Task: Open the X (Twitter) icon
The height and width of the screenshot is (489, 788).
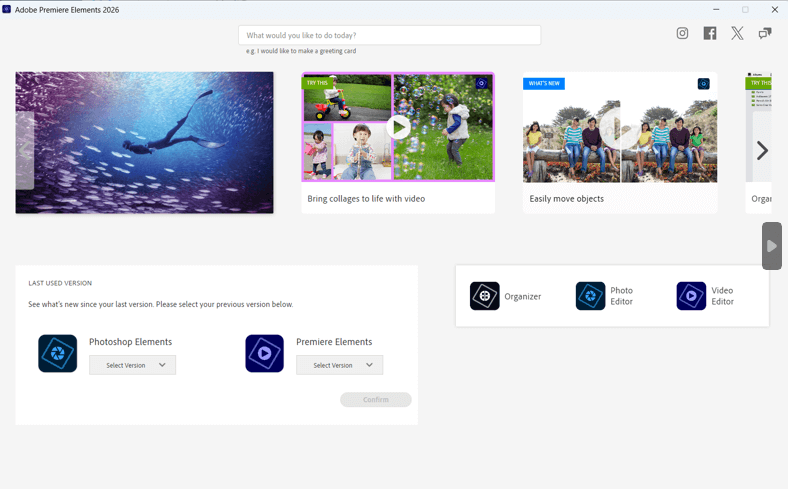Action: 737,33
